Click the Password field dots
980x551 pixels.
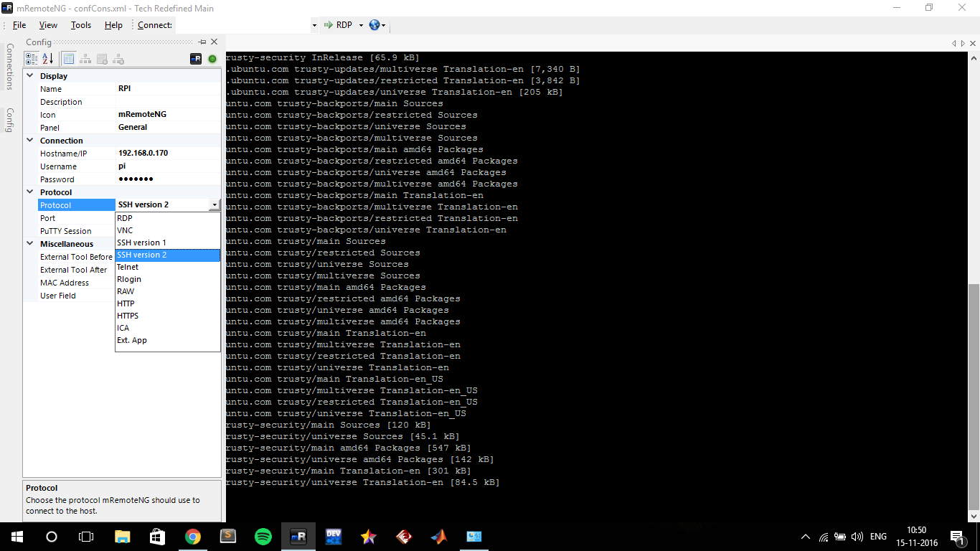click(136, 179)
